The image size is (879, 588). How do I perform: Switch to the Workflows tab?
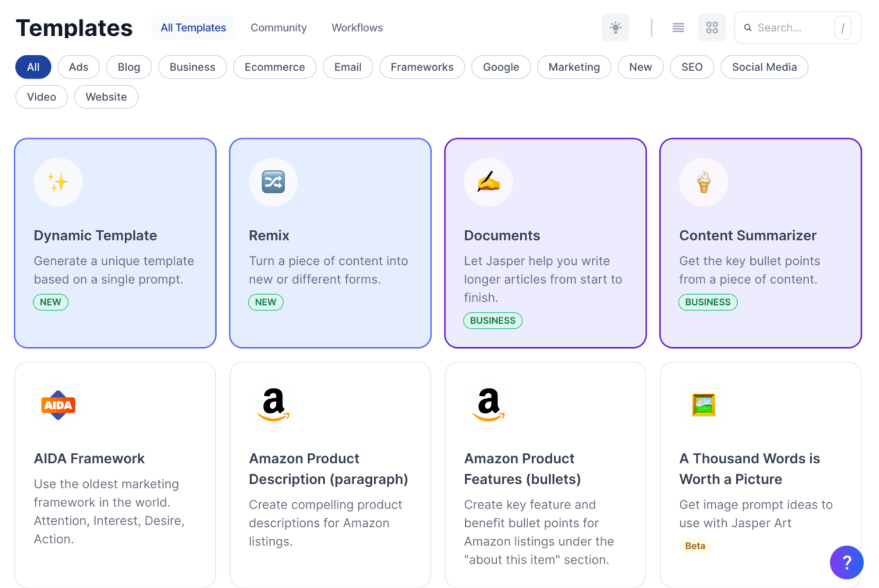357,27
